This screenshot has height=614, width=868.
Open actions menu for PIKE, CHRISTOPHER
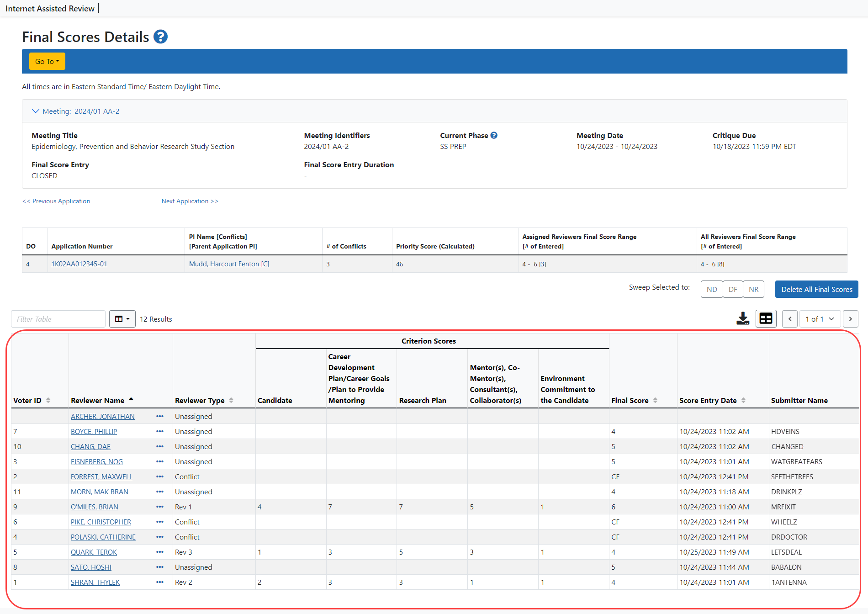click(x=160, y=522)
